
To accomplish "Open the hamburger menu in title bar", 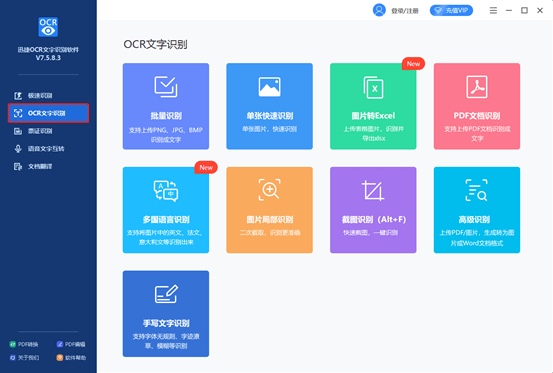I will click(x=493, y=11).
